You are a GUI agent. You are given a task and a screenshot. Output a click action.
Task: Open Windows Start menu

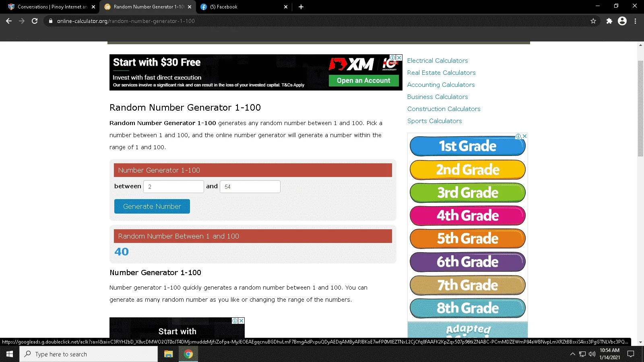tap(10, 354)
